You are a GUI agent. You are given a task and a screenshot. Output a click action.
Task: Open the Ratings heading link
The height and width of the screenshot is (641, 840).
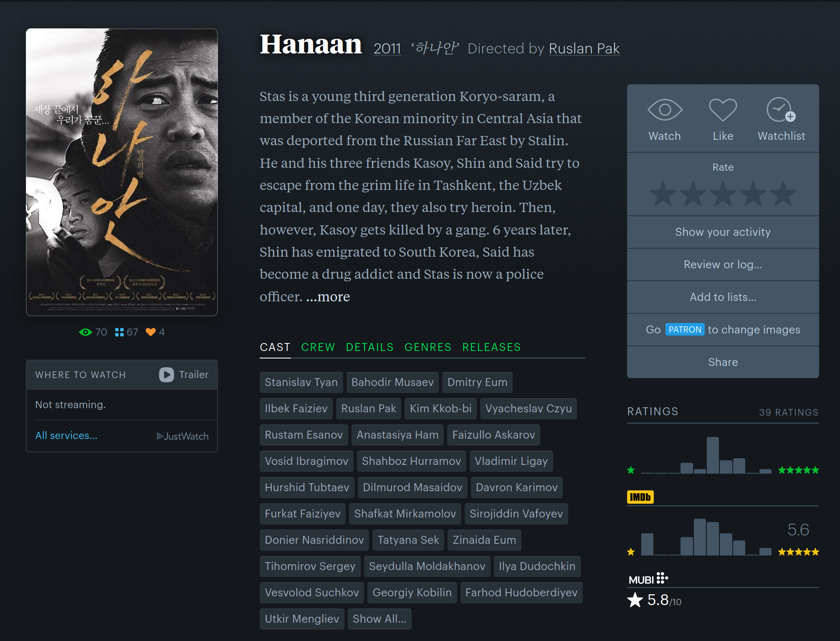pyautogui.click(x=653, y=411)
